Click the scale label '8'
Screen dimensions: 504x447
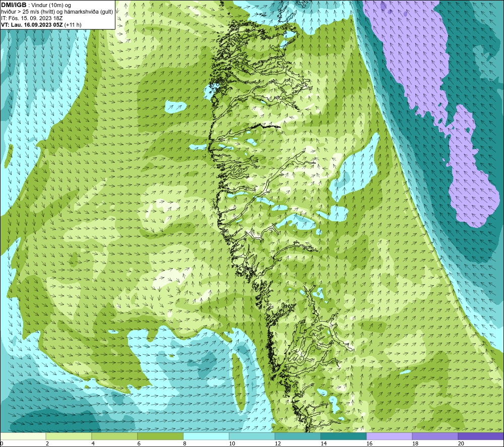pyautogui.click(x=185, y=444)
